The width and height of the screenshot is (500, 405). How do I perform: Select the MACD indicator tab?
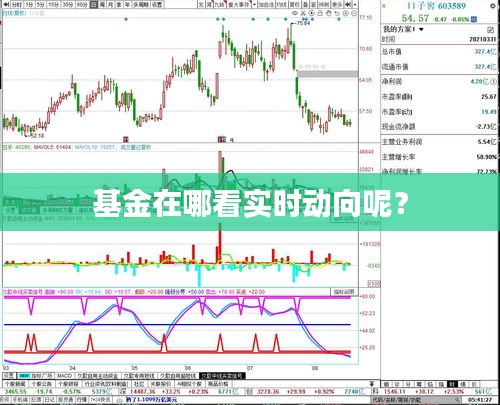[x=65, y=376]
